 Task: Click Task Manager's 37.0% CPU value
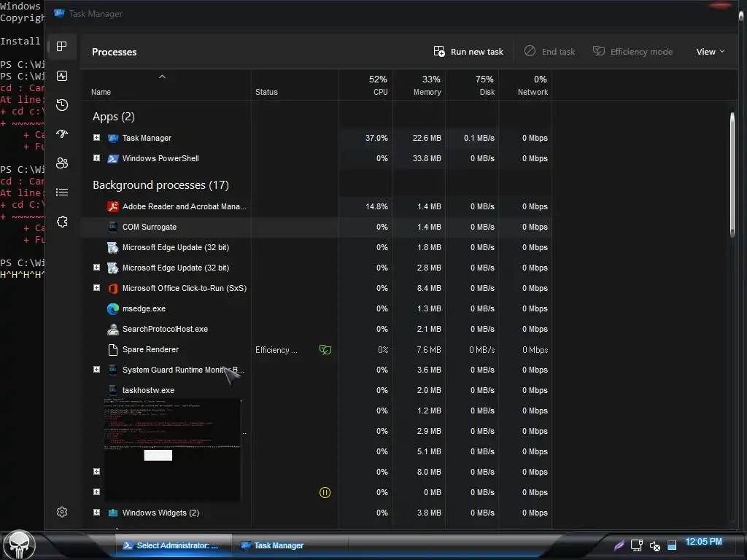click(x=376, y=138)
